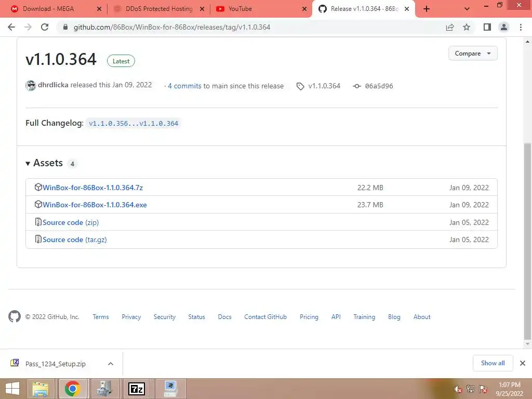This screenshot has height=399, width=532.
Task: Open footer Pricing link
Action: coord(309,317)
